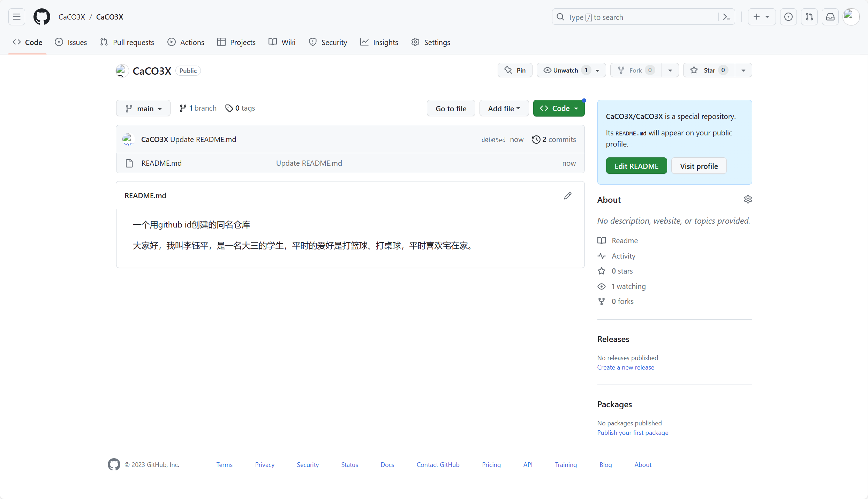Open the Star dropdown caret

point(744,70)
